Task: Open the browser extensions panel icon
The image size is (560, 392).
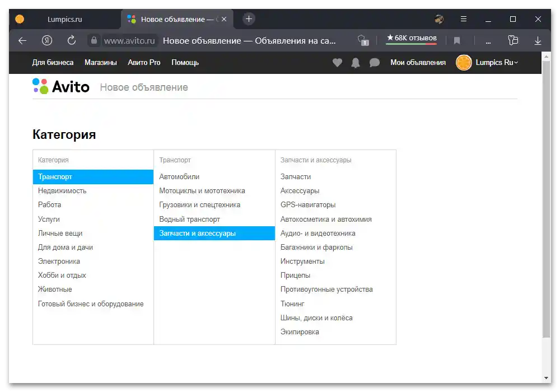Action: click(x=513, y=40)
